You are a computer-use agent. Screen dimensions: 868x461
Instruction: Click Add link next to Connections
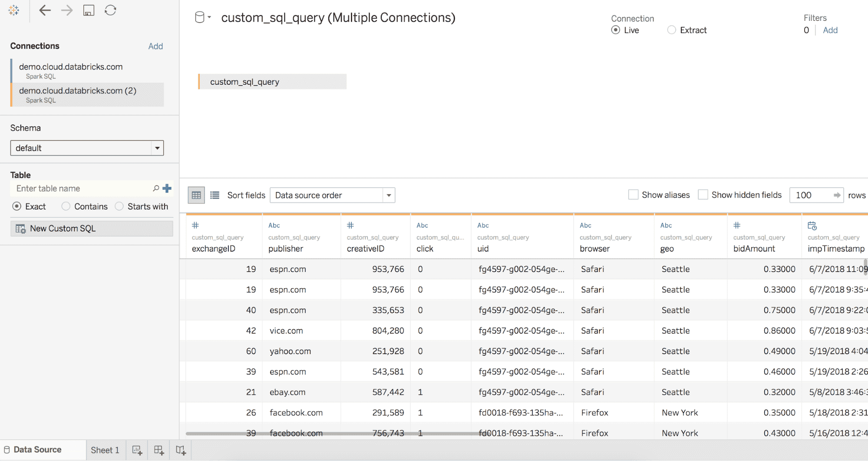point(155,46)
